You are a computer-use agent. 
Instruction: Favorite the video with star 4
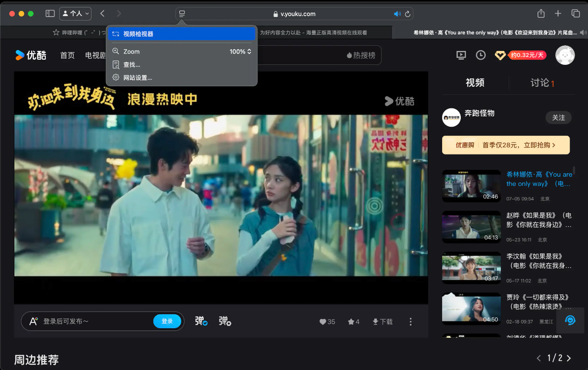(x=354, y=322)
